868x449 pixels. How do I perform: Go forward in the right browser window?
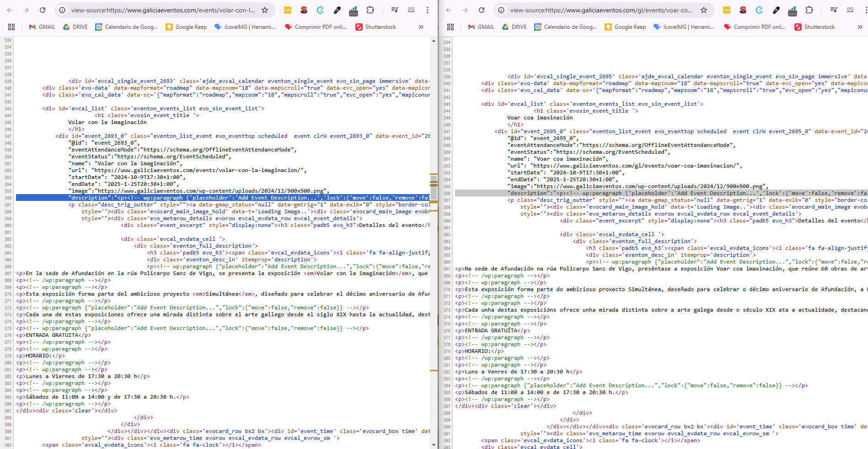coord(465,10)
